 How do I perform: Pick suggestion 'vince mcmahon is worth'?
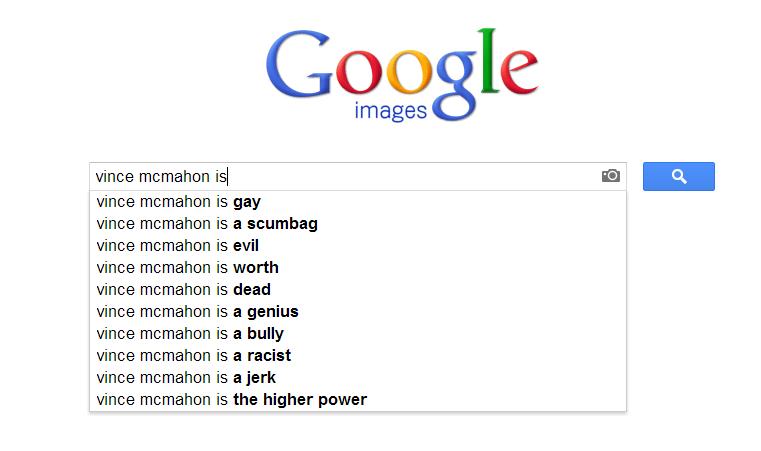(x=358, y=267)
